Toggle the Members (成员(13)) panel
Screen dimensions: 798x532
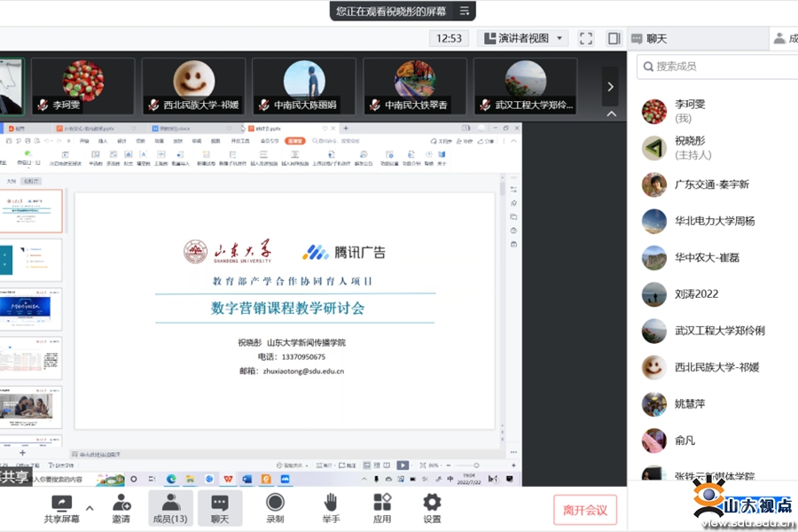169,503
